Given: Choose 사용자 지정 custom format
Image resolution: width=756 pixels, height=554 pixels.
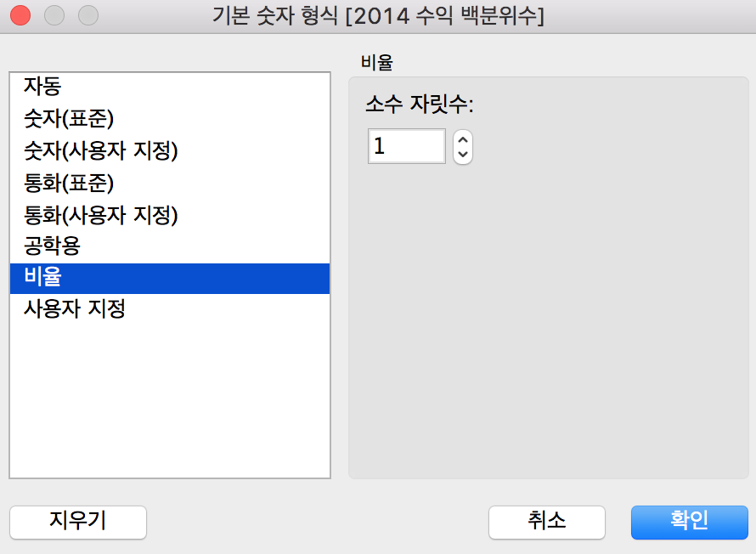Looking at the screenshot, I should pyautogui.click(x=170, y=308).
